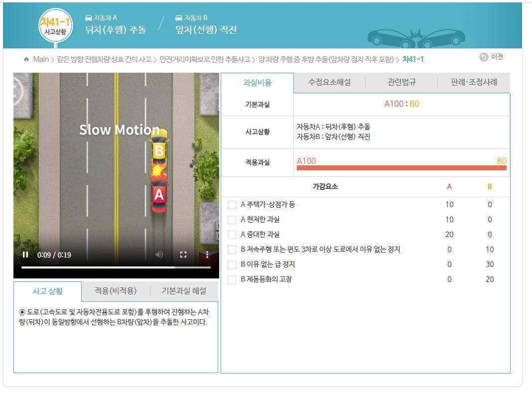Screen dimensions: 532x393
Task: Click the accident animation video frame
Action: pos(116,164)
